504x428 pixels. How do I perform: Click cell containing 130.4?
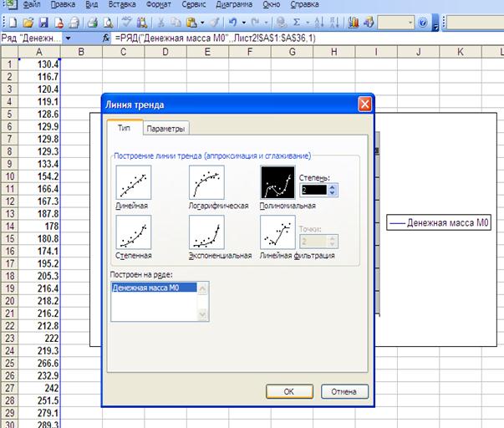(39, 64)
